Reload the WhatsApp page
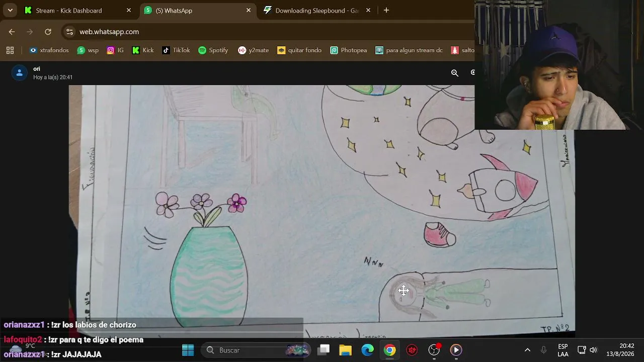 [x=48, y=32]
